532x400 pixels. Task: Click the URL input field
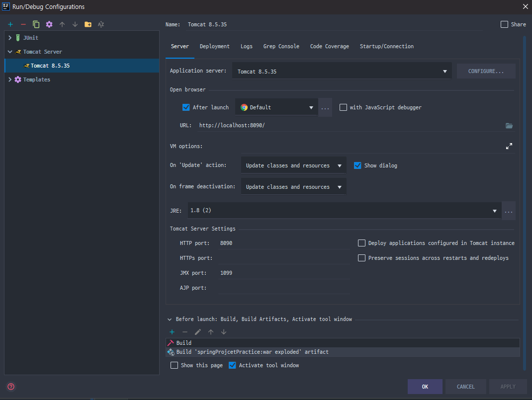350,125
